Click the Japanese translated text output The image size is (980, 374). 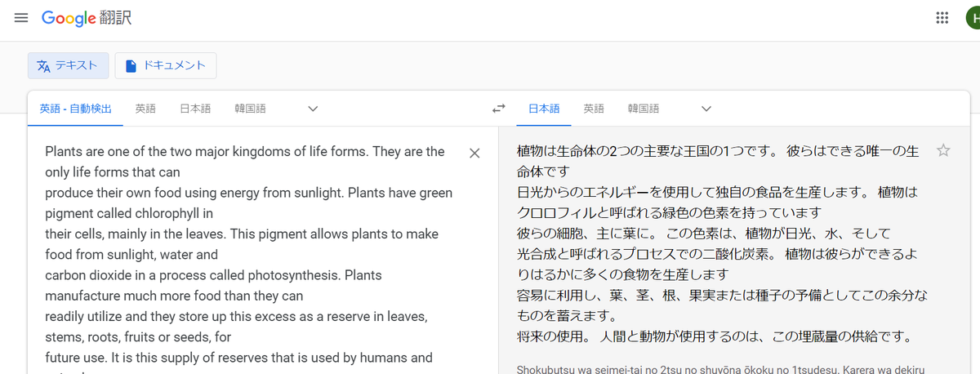tap(723, 243)
